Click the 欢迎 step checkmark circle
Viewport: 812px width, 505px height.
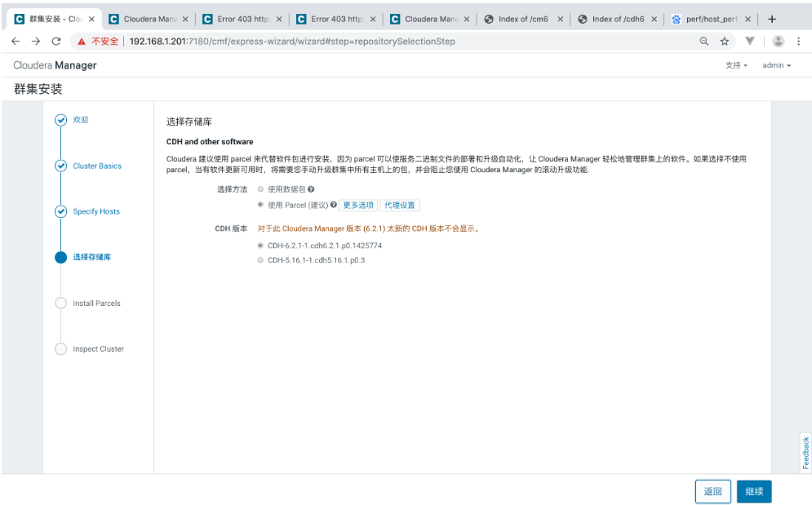pyautogui.click(x=60, y=120)
